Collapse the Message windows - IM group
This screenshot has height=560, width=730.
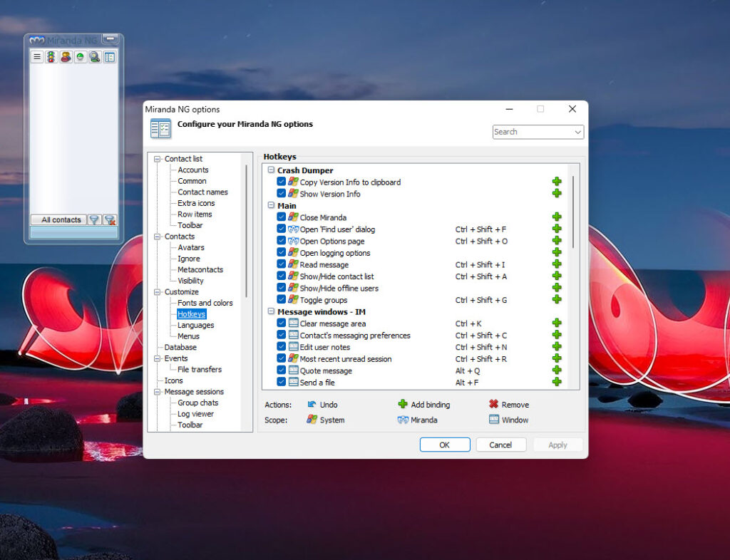coord(271,311)
